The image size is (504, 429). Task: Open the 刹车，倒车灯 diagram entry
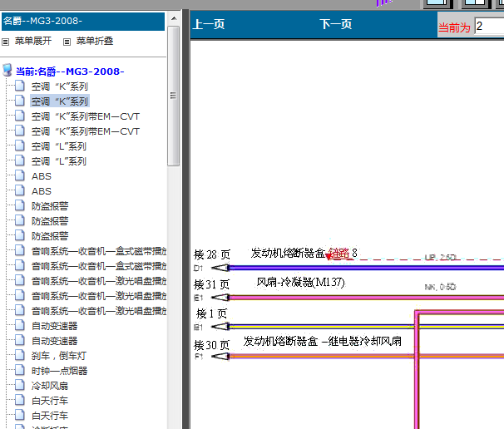(59, 356)
